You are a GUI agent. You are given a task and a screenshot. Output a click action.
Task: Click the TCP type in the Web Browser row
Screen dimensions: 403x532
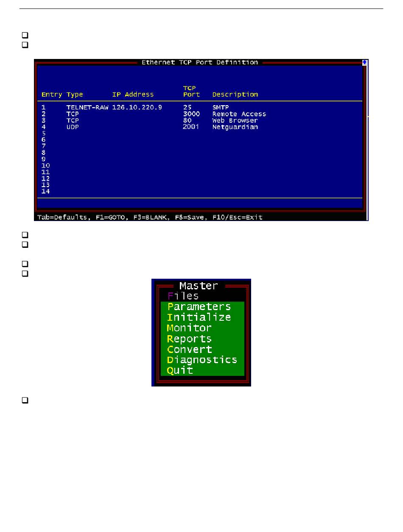coord(73,120)
